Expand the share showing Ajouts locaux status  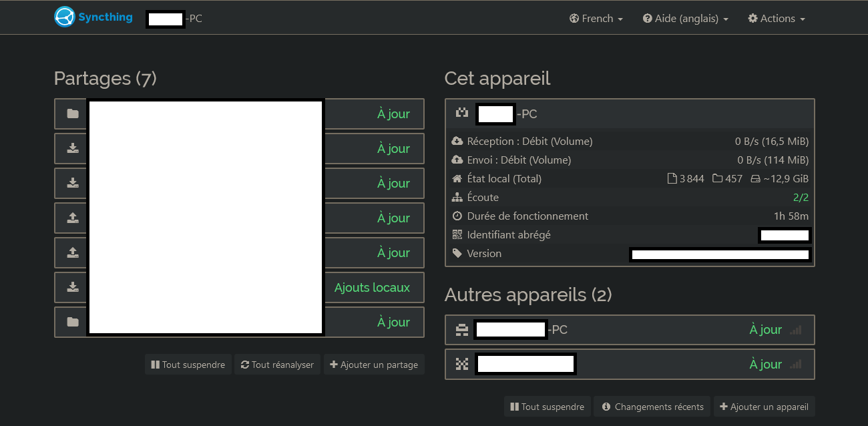click(372, 288)
